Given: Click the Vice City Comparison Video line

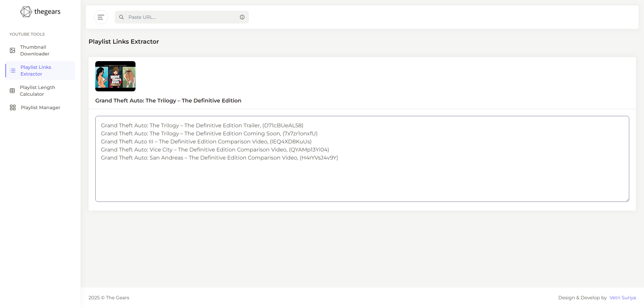Looking at the screenshot, I should pyautogui.click(x=215, y=150).
